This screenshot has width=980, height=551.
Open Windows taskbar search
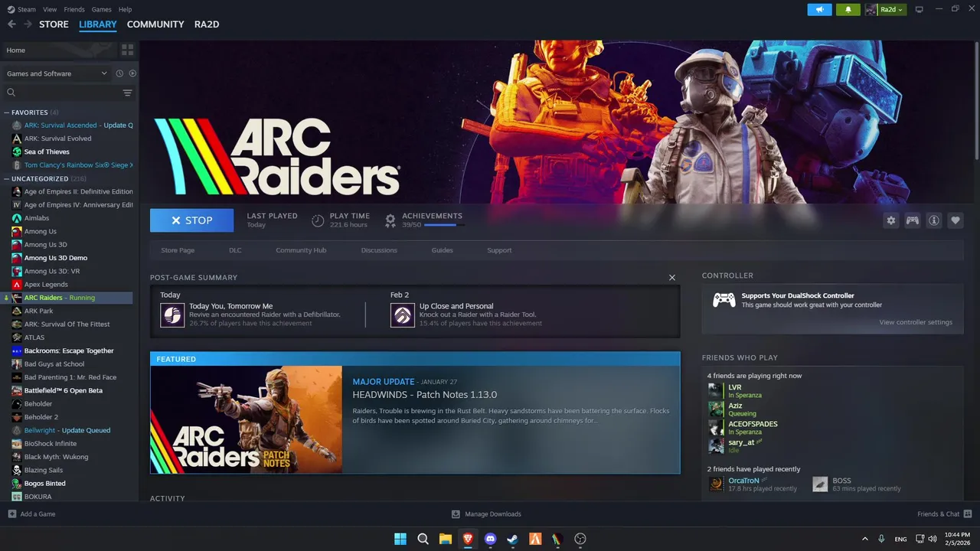click(423, 539)
